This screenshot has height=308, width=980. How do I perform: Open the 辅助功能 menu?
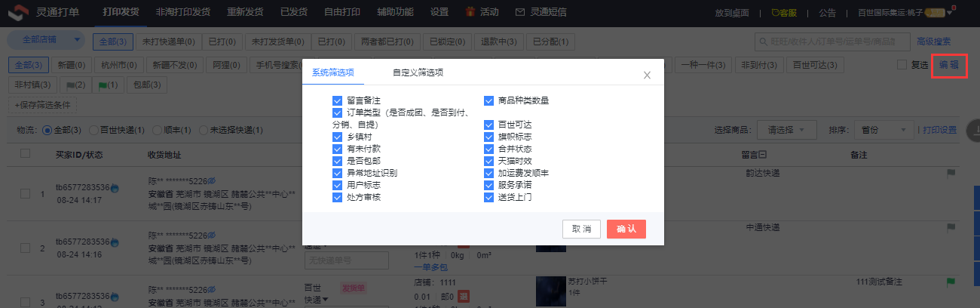(x=395, y=12)
